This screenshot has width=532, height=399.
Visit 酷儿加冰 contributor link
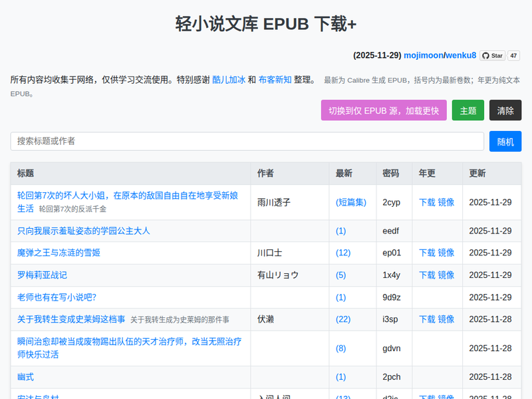228,80
